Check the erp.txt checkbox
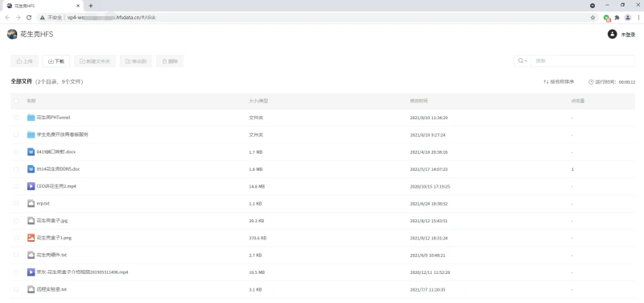Image resolution: width=644 pixels, height=303 pixels. click(x=16, y=204)
